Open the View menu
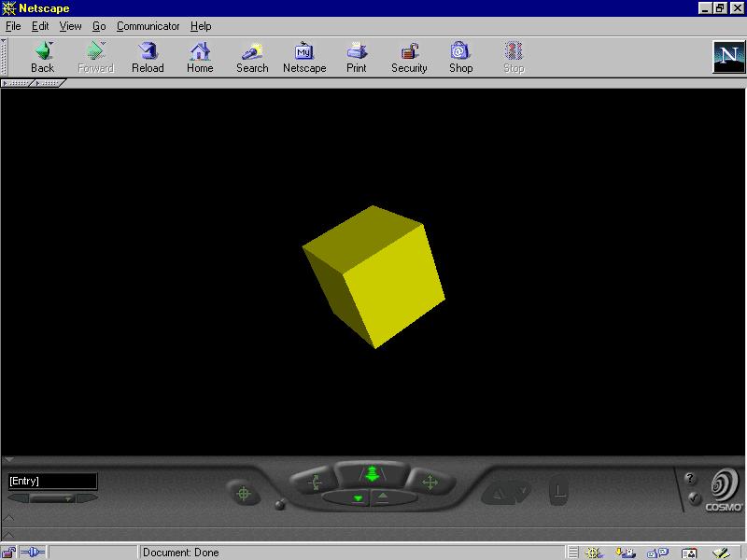This screenshot has width=747, height=560. point(71,26)
